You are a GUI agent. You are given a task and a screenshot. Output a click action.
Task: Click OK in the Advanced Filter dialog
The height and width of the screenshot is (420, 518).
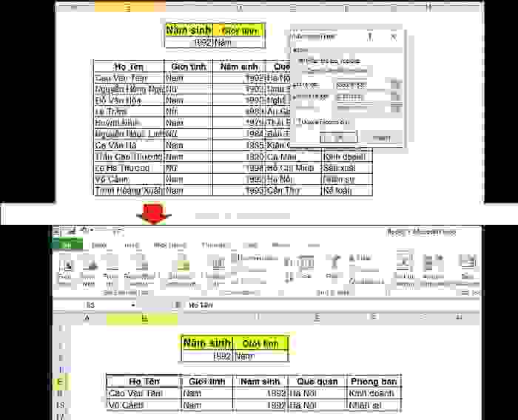coord(339,138)
